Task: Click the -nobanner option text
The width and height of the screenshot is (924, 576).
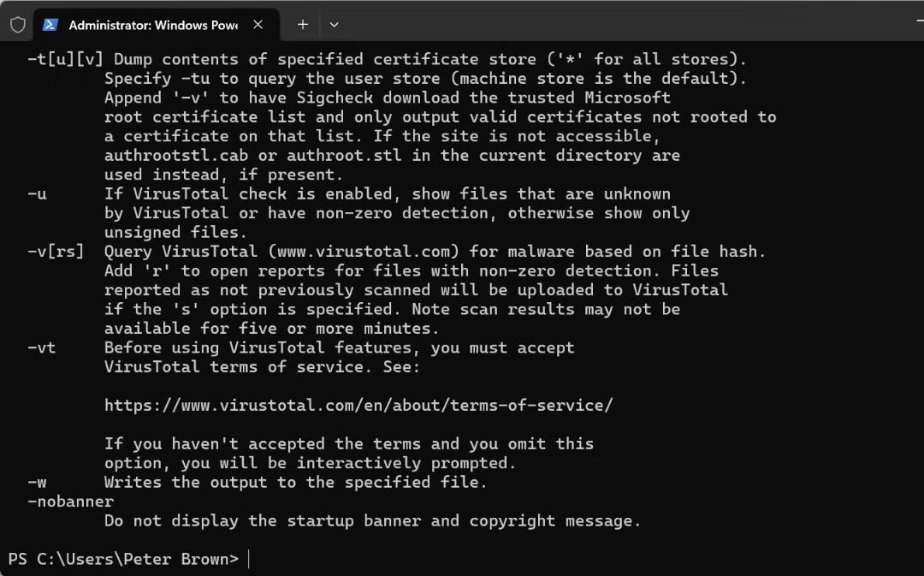Action: (71, 501)
